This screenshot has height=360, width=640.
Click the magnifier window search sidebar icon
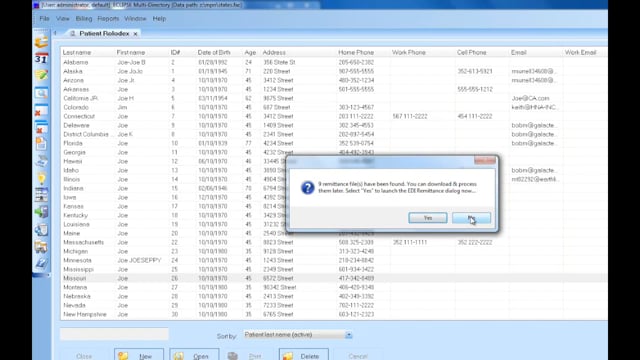[41, 93]
